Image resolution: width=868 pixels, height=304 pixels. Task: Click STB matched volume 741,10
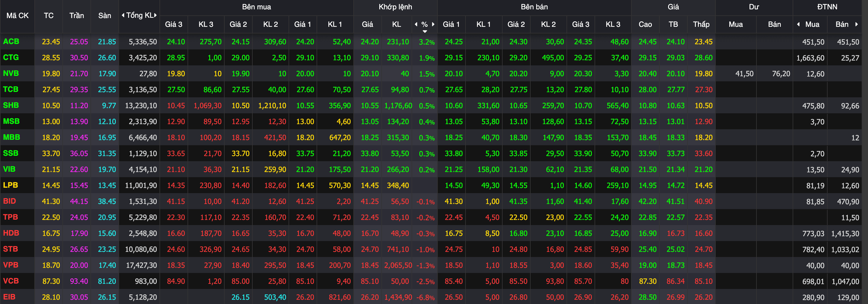pos(398,249)
